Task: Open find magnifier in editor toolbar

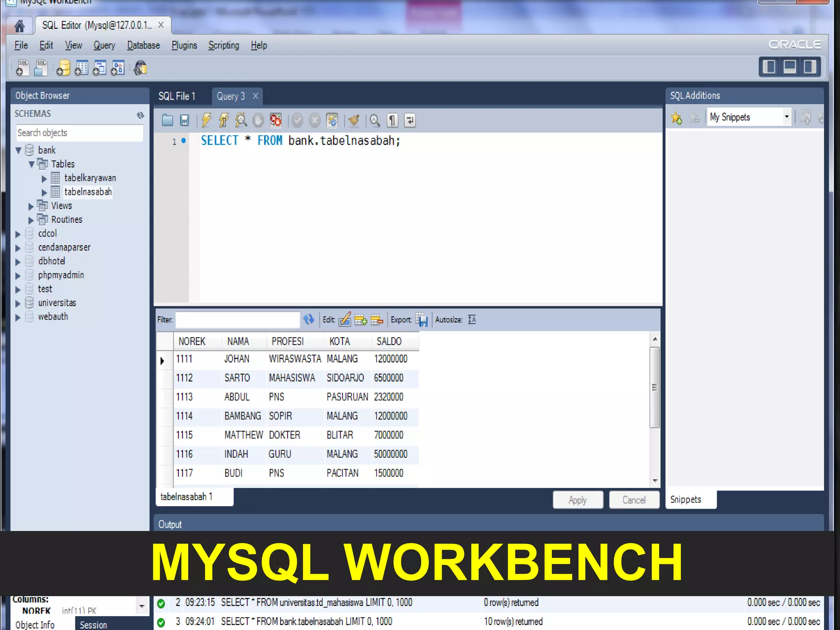Action: 375,120
